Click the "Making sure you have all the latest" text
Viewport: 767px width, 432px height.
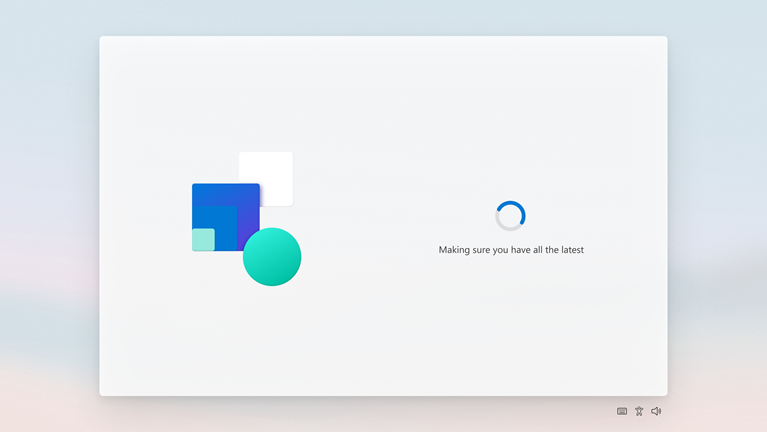coord(511,250)
